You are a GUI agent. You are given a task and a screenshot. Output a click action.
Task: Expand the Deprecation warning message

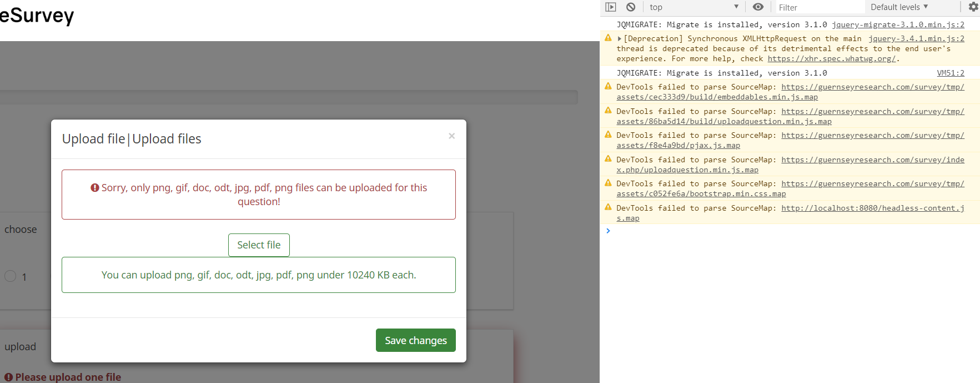[x=620, y=39]
